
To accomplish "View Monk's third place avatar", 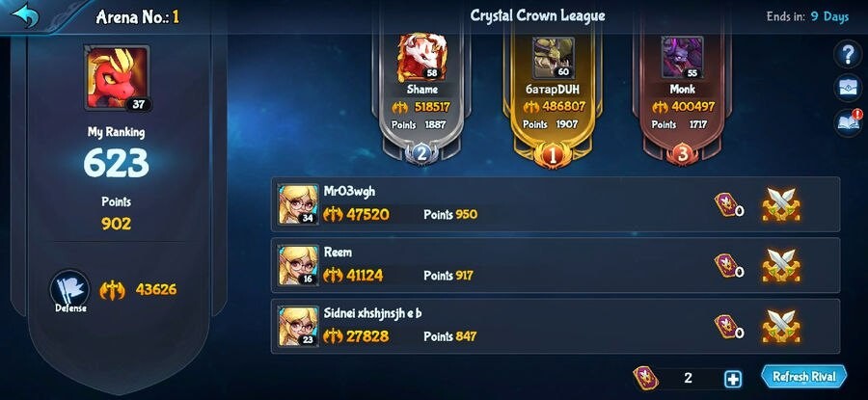I will [682, 58].
